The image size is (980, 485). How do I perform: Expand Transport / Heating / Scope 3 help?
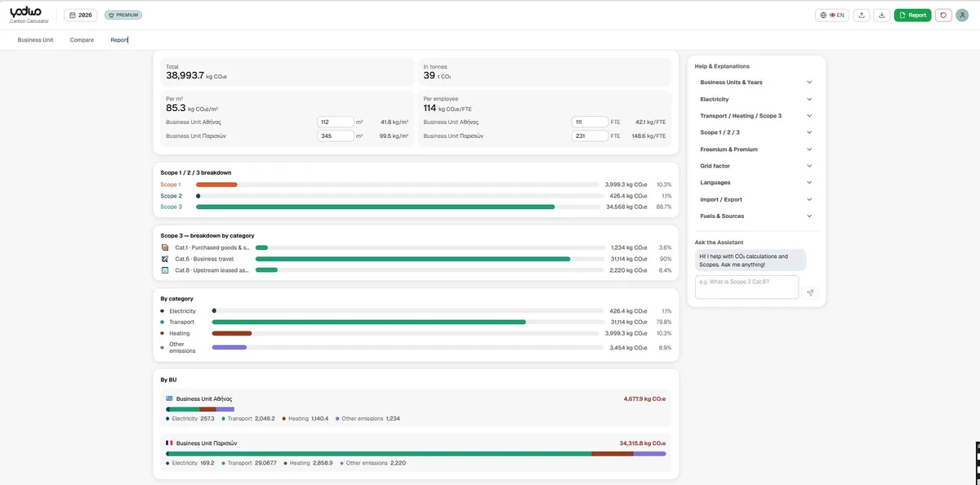coord(756,116)
